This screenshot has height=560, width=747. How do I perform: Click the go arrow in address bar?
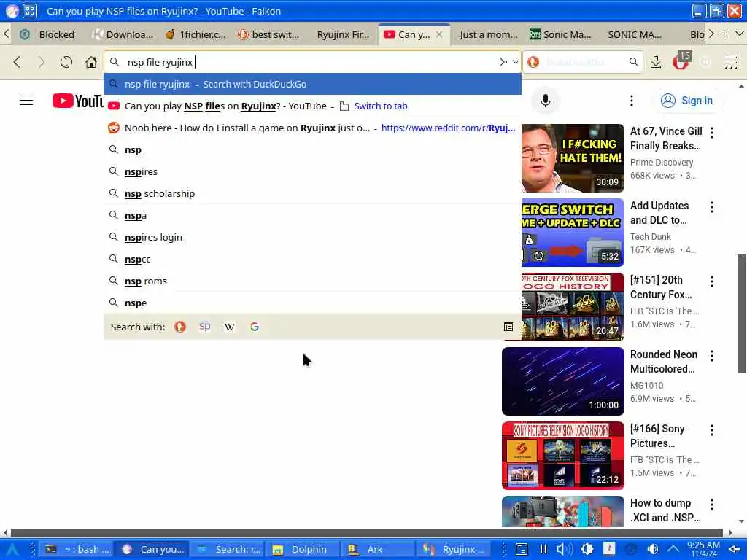pos(503,62)
